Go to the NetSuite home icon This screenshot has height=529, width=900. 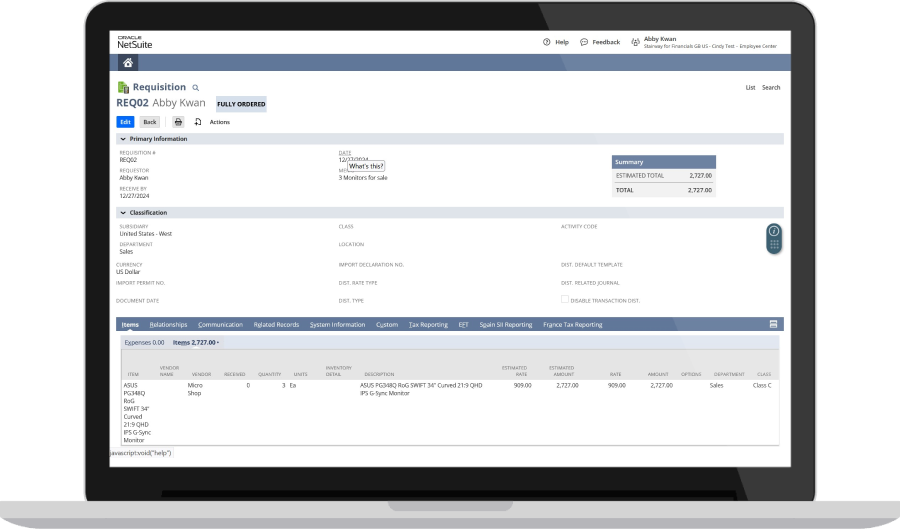128,62
